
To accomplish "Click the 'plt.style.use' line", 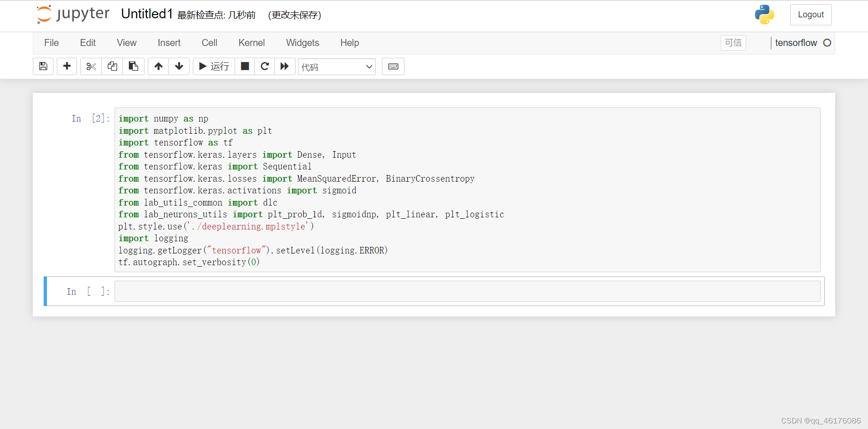I will point(216,226).
